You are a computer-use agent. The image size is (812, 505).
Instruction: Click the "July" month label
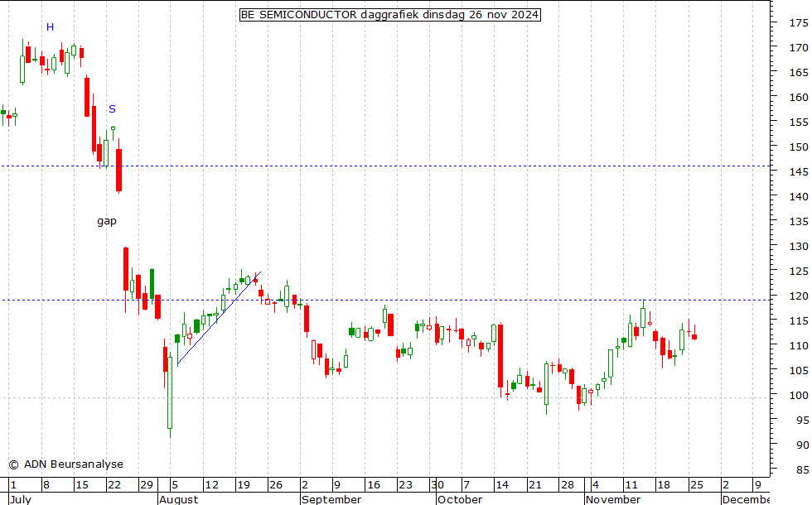tap(21, 499)
